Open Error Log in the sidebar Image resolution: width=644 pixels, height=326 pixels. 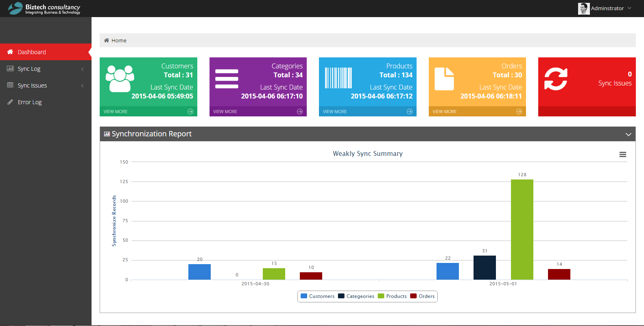[x=46, y=102]
